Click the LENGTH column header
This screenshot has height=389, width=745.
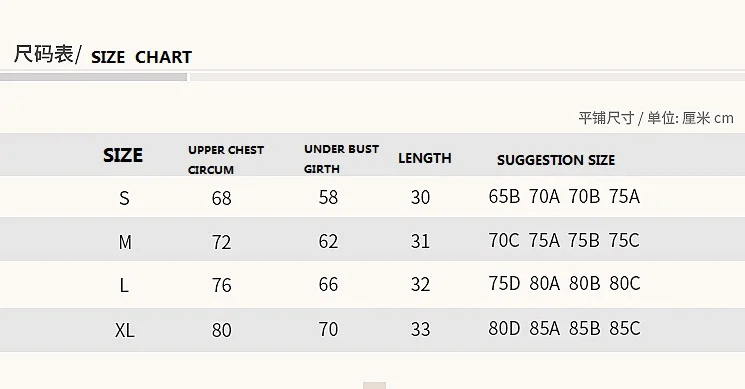coord(425,158)
